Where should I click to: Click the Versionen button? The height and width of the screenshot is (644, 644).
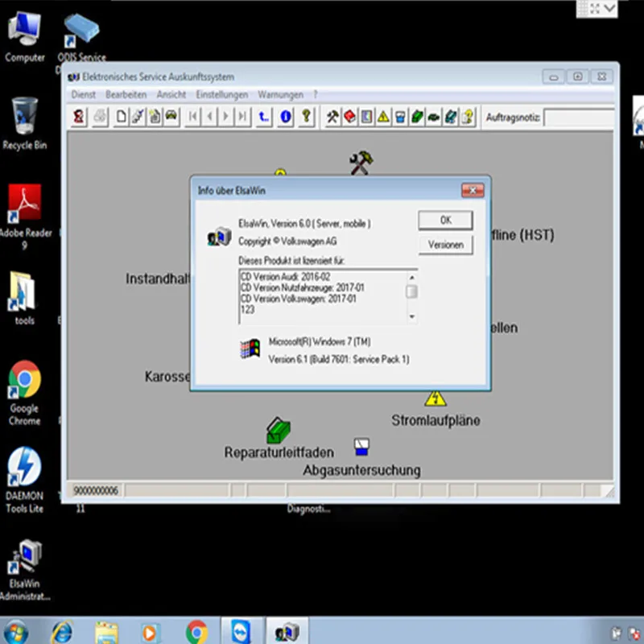(x=446, y=246)
